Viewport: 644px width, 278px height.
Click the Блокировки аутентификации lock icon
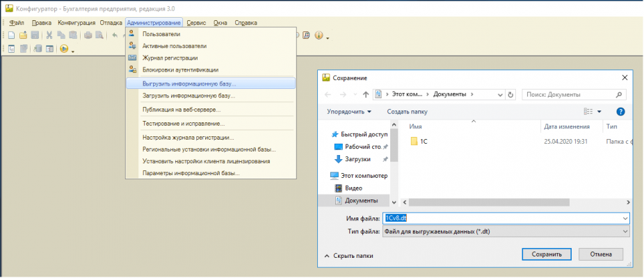coord(132,69)
